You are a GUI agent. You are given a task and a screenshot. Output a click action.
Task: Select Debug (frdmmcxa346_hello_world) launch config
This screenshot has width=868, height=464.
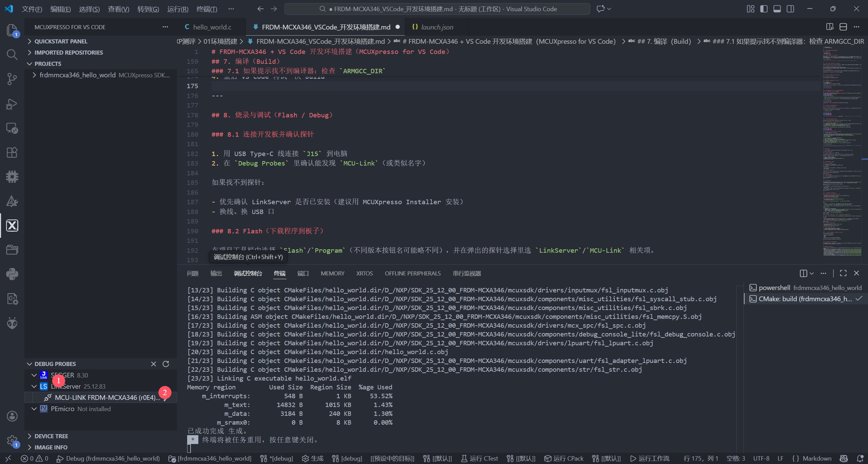pyautogui.click(x=108, y=459)
